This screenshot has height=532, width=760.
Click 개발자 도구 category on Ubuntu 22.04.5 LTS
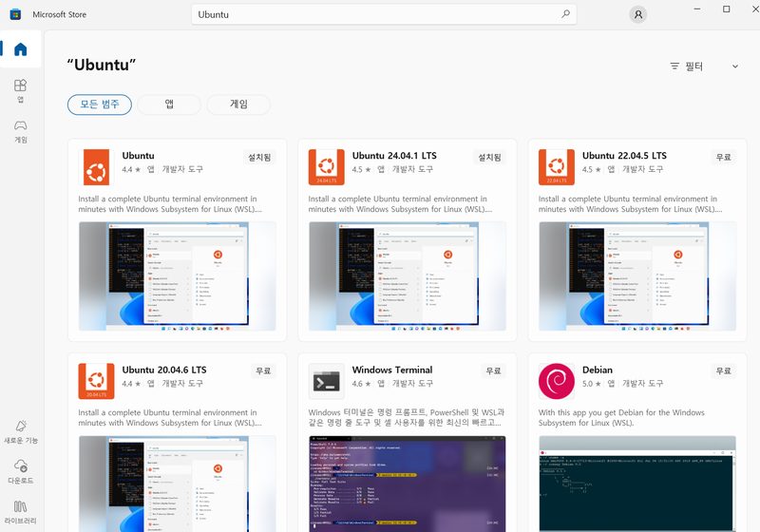click(x=642, y=169)
